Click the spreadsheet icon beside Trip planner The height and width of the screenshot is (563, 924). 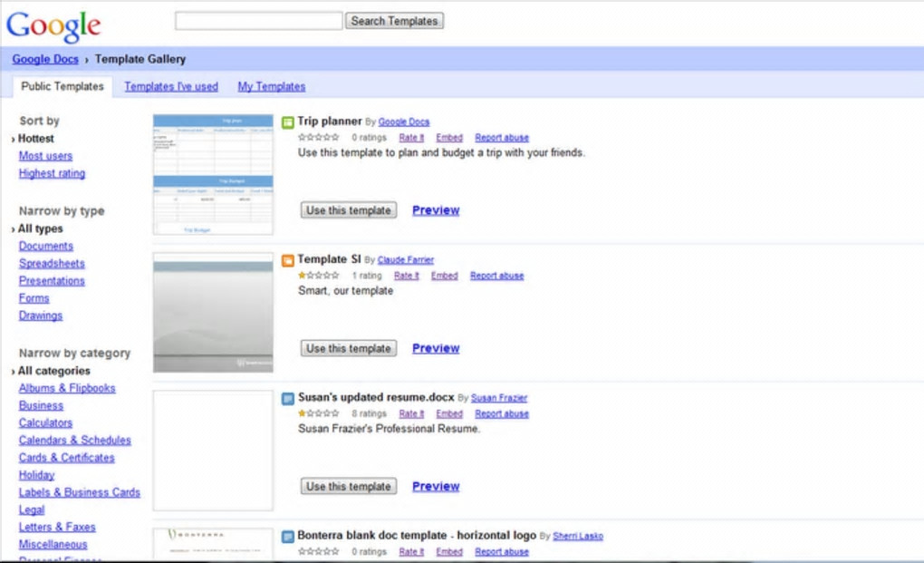tap(287, 122)
